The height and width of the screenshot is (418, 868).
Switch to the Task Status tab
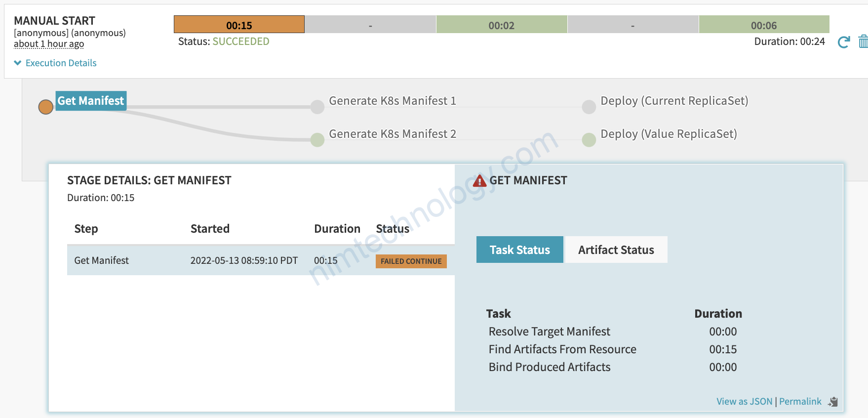click(x=519, y=250)
